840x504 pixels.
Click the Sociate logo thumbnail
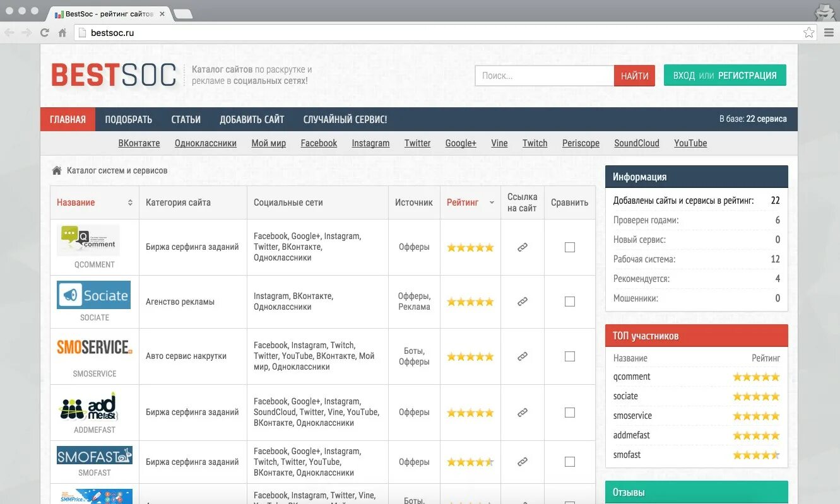click(x=93, y=295)
